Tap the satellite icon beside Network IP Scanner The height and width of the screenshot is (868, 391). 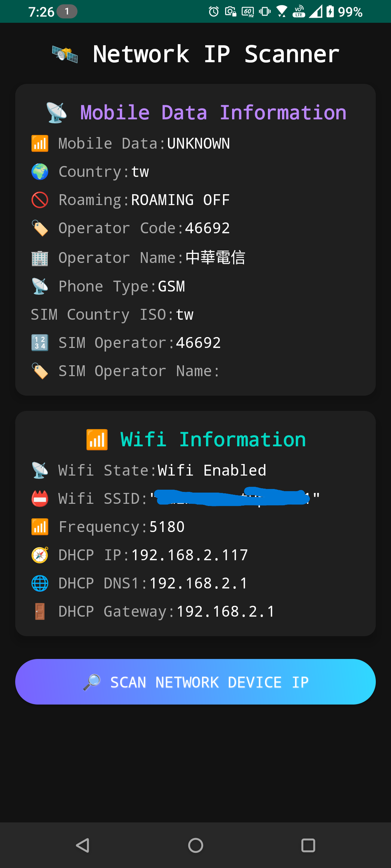65,54
